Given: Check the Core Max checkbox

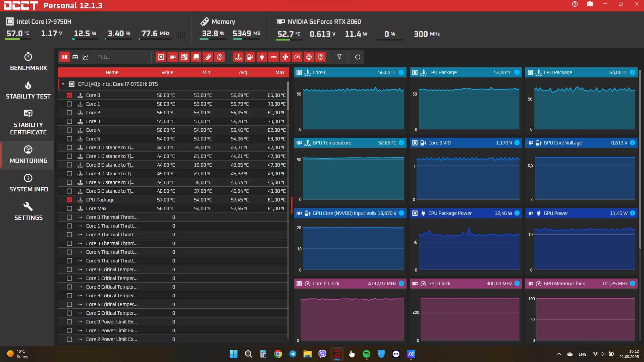Looking at the screenshot, I should point(69,208).
